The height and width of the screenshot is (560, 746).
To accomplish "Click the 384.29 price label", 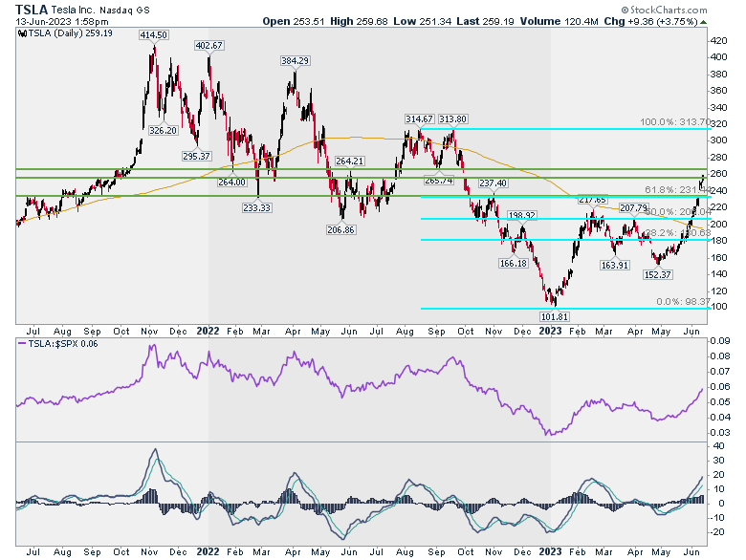I will (x=295, y=61).
